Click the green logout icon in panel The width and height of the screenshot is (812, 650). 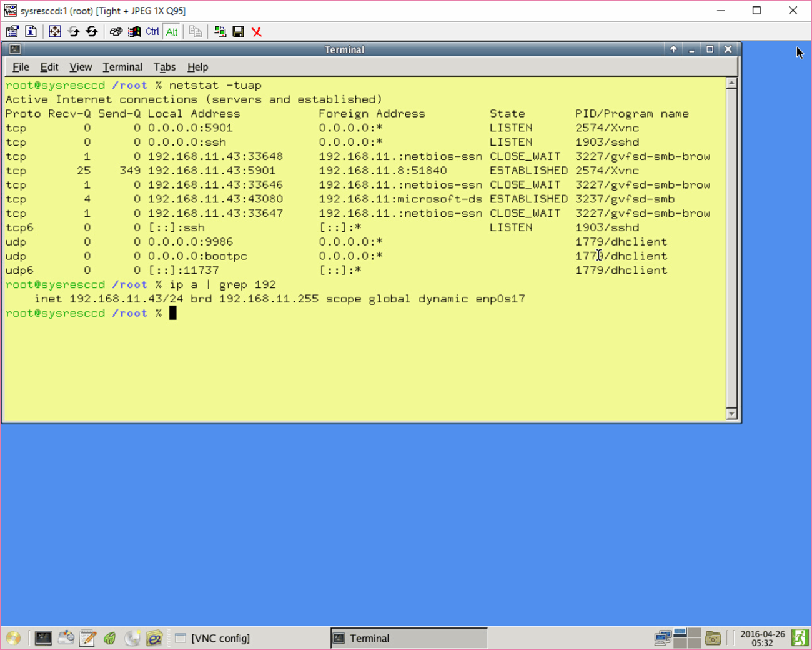click(x=800, y=638)
